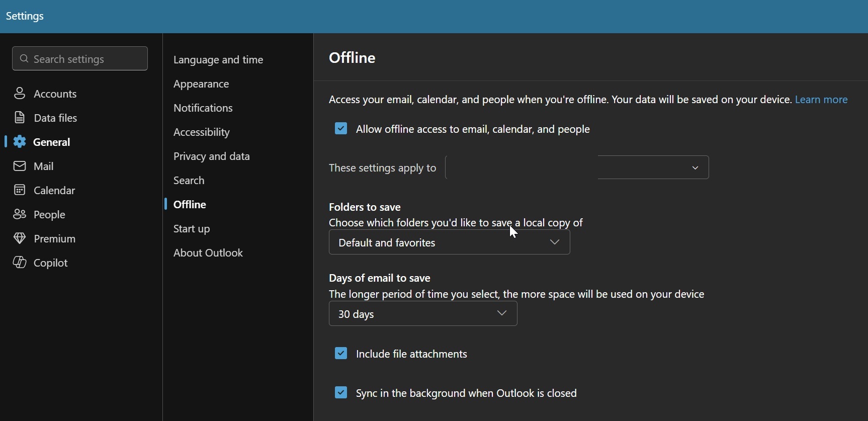Uncheck Allow offline access checkbox
The image size is (868, 421).
(x=341, y=129)
